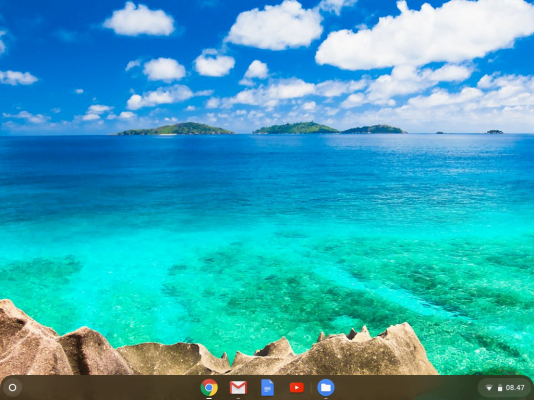Click the running indicator under Chrome icon
The height and width of the screenshot is (400, 534).
tap(209, 398)
